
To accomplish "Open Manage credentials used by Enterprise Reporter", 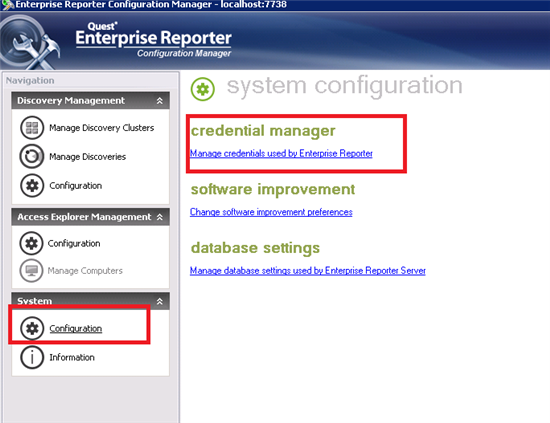I will coord(281,153).
